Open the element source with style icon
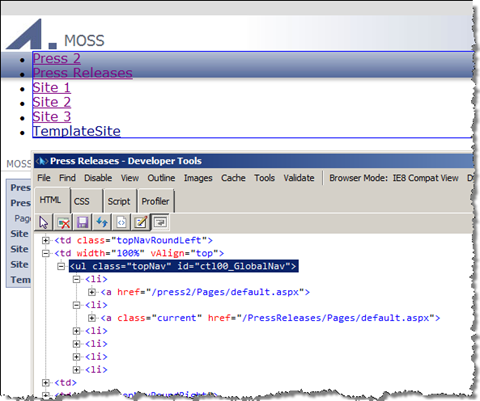Viewport: 480px width, 401px height. click(121, 222)
